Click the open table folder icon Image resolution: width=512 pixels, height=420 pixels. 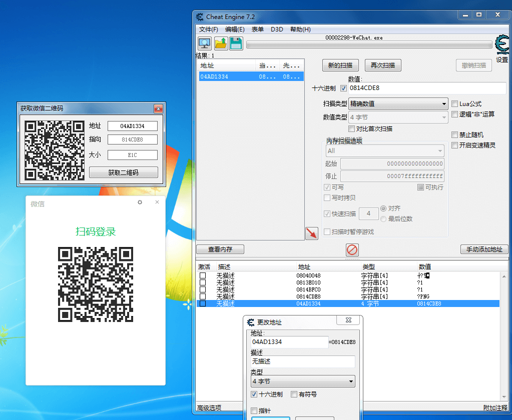point(221,43)
